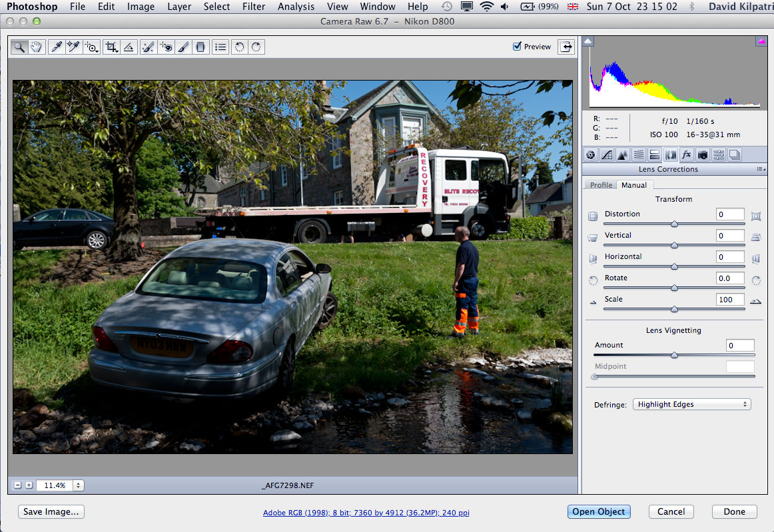This screenshot has width=774, height=532.
Task: Open the Basic panel tab icon
Action: (x=591, y=155)
